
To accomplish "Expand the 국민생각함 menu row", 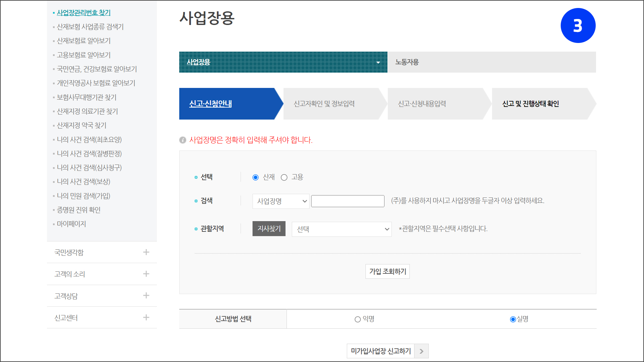I will click(x=102, y=252).
